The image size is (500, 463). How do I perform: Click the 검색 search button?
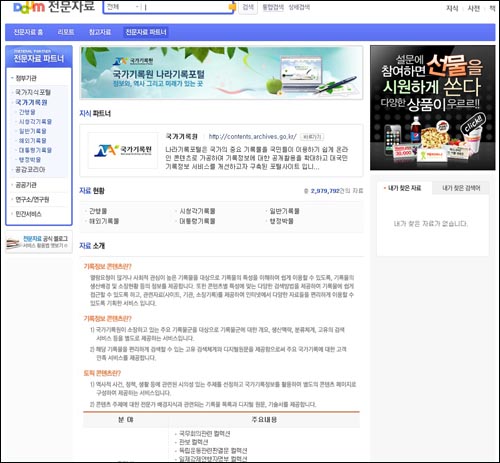click(248, 7)
